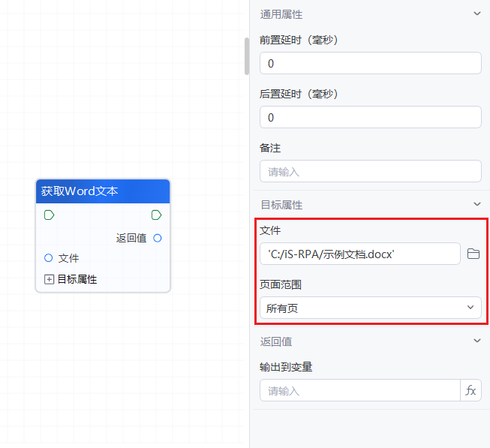The image size is (490, 448).
Task: Expand 目标属性 plus icon inside the node
Action: click(x=49, y=279)
